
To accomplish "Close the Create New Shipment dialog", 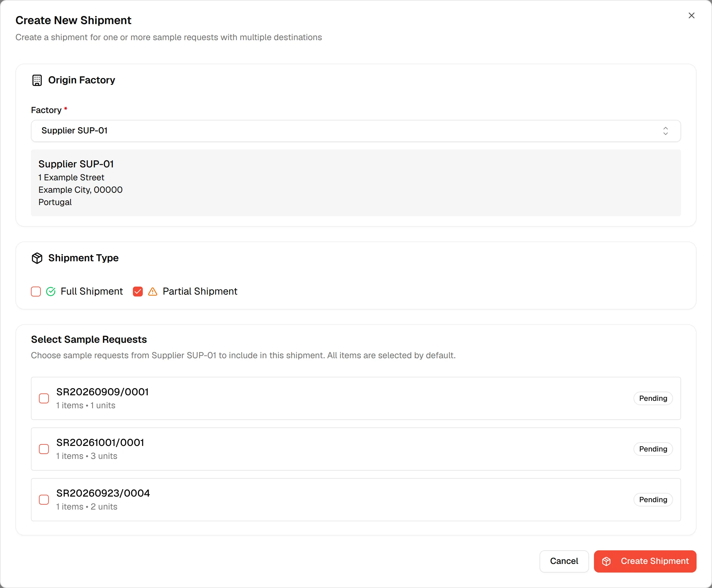I will pos(692,15).
